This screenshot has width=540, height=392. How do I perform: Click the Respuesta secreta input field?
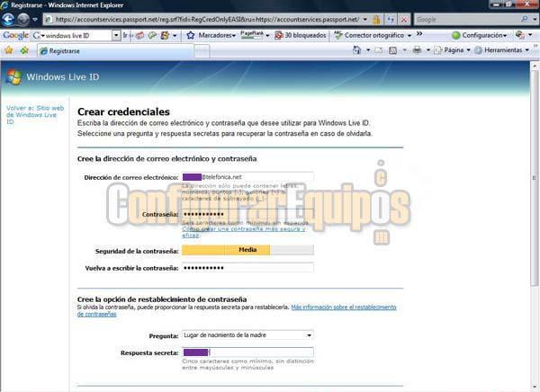(x=247, y=352)
